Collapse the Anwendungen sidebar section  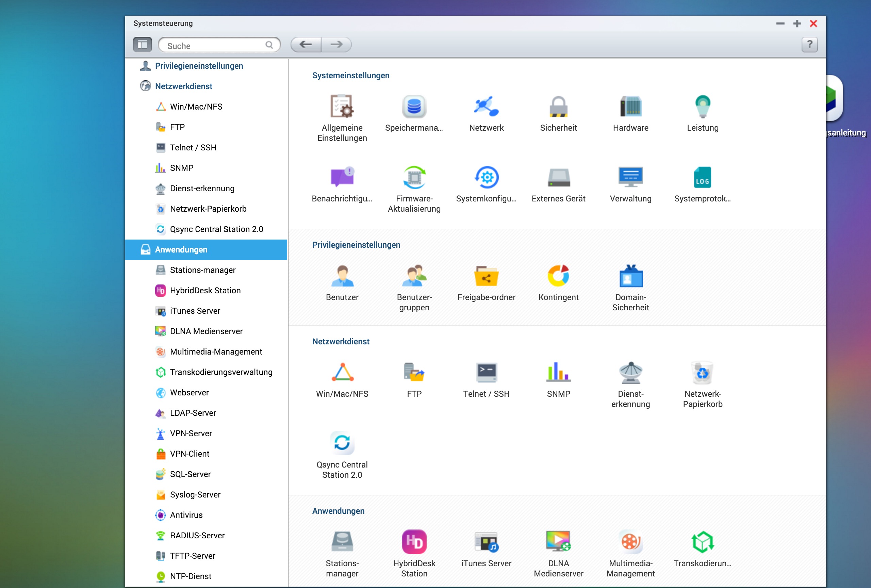coord(181,249)
